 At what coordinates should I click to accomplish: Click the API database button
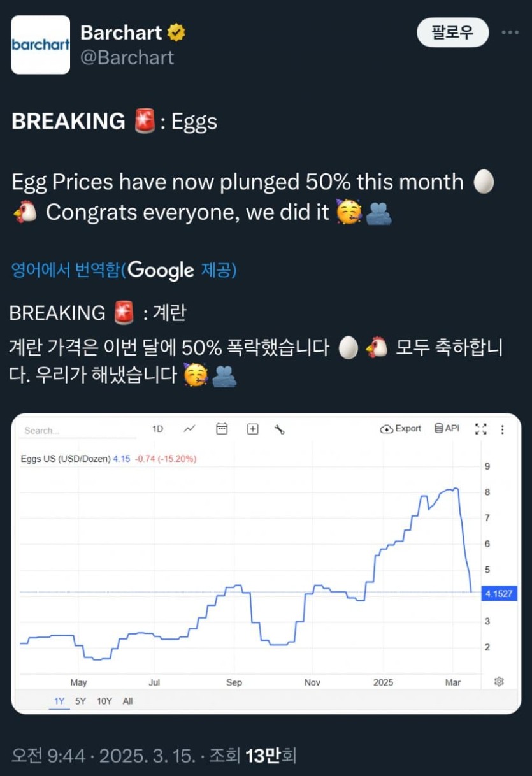point(447,429)
